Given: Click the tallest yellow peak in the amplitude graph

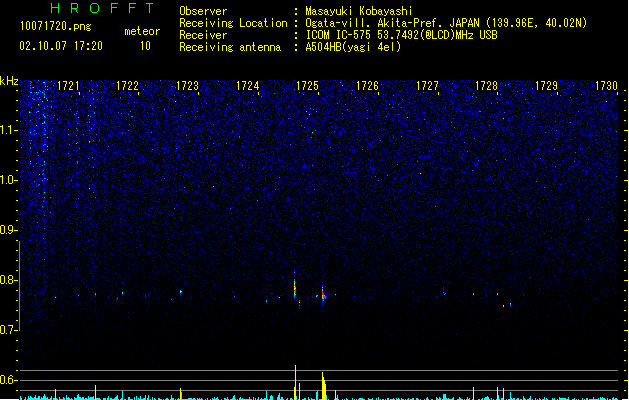Looking at the screenshot, I should pos(296,382).
